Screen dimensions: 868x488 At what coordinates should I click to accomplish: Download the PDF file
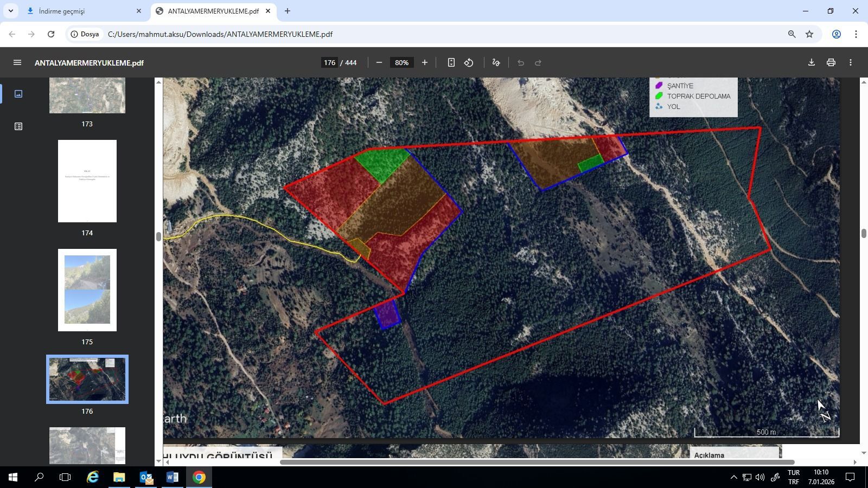(x=812, y=63)
